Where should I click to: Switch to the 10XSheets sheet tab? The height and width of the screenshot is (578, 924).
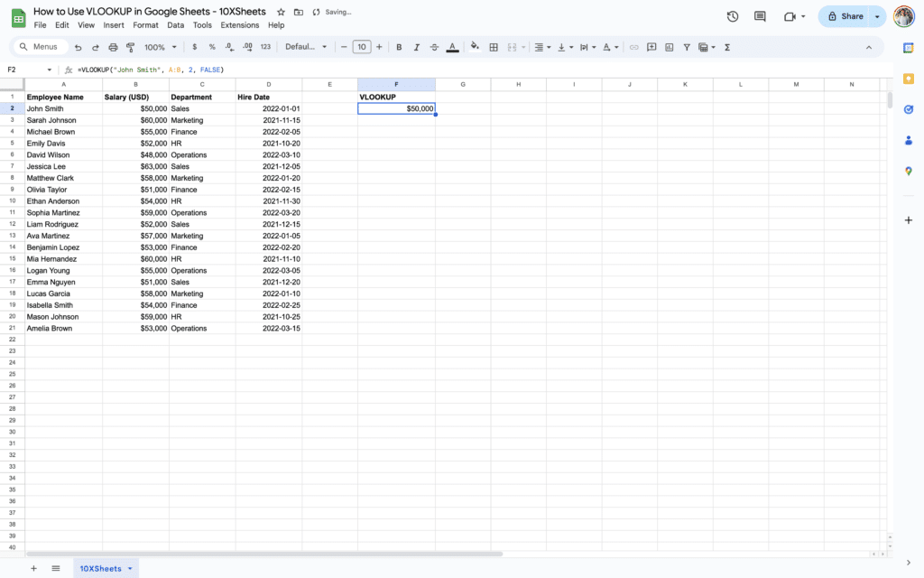(101, 568)
